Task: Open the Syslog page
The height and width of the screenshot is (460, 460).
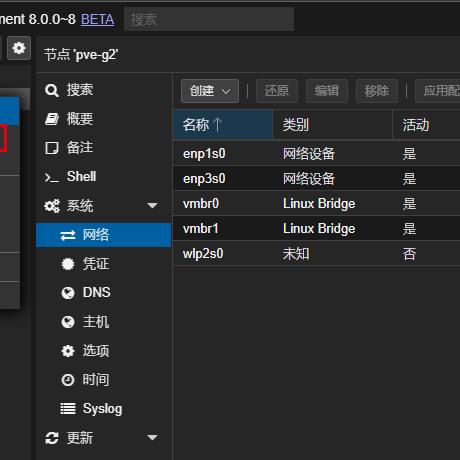Action: (104, 409)
